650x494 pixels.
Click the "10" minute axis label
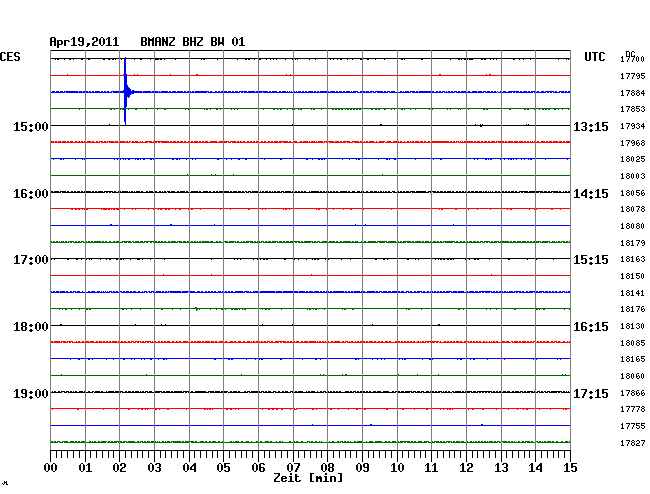click(397, 468)
